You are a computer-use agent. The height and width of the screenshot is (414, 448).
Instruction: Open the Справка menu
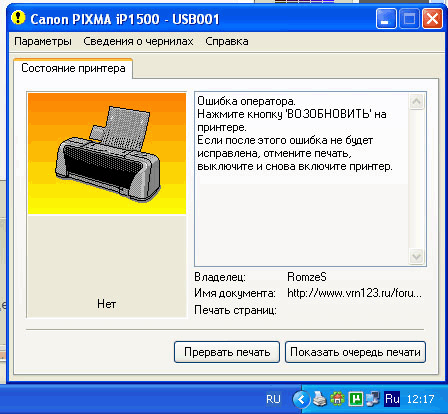pos(227,41)
